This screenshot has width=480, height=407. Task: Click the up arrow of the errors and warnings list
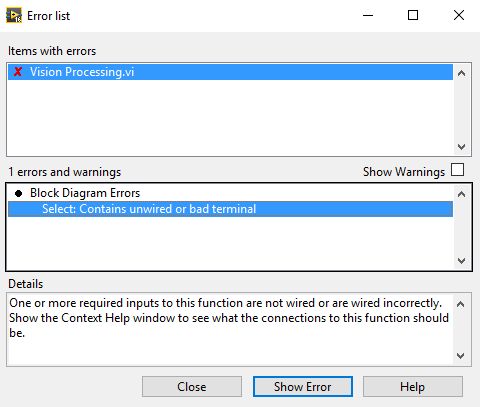pyautogui.click(x=461, y=194)
